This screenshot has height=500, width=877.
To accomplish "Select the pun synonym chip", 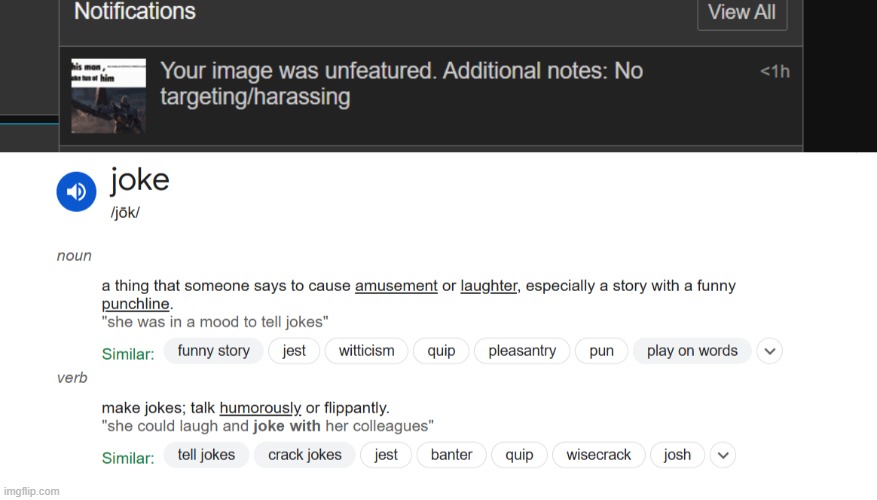I will [601, 351].
